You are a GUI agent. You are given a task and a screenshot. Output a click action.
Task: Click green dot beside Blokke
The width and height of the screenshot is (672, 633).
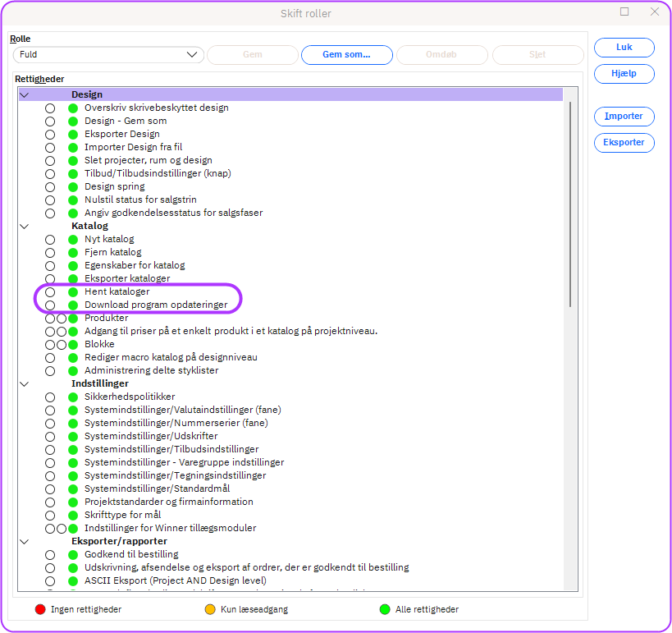pos(73,344)
